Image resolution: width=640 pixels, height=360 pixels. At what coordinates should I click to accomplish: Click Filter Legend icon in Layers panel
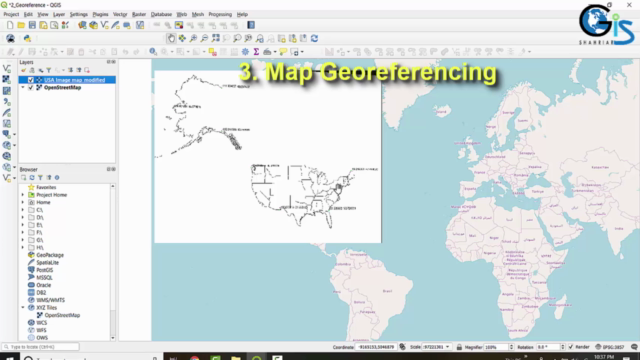49,70
